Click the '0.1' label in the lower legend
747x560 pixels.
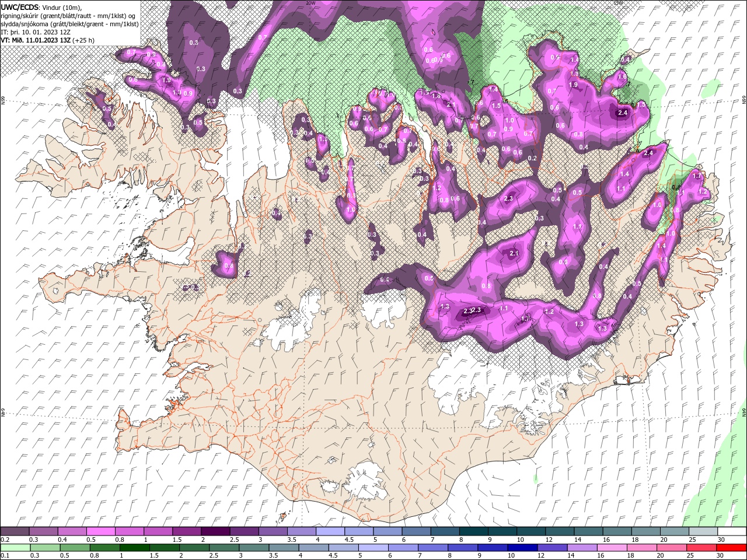pyautogui.click(x=5, y=556)
